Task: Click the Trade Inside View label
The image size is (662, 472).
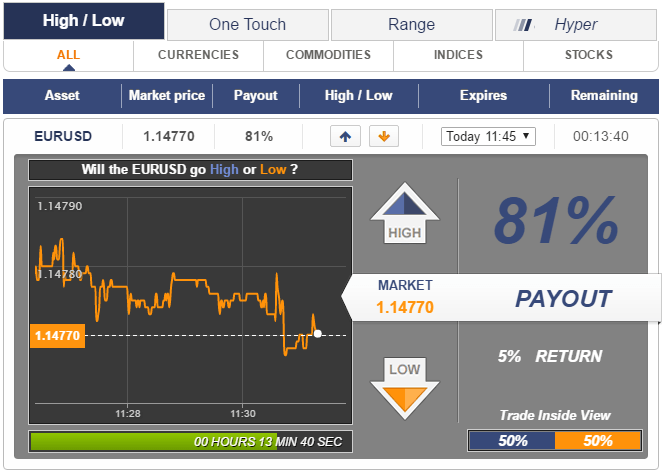Action: tap(555, 415)
